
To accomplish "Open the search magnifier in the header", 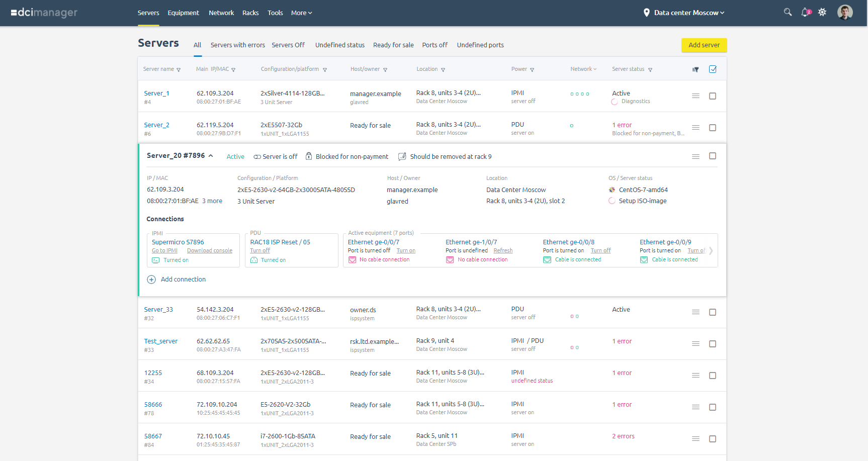I will tap(788, 12).
